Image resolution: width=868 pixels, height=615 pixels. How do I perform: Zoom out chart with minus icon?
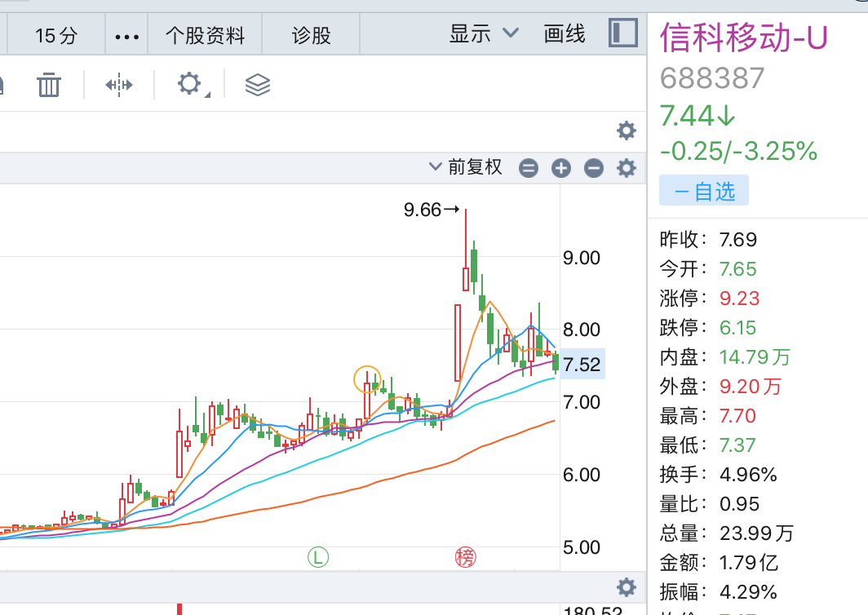(x=593, y=168)
